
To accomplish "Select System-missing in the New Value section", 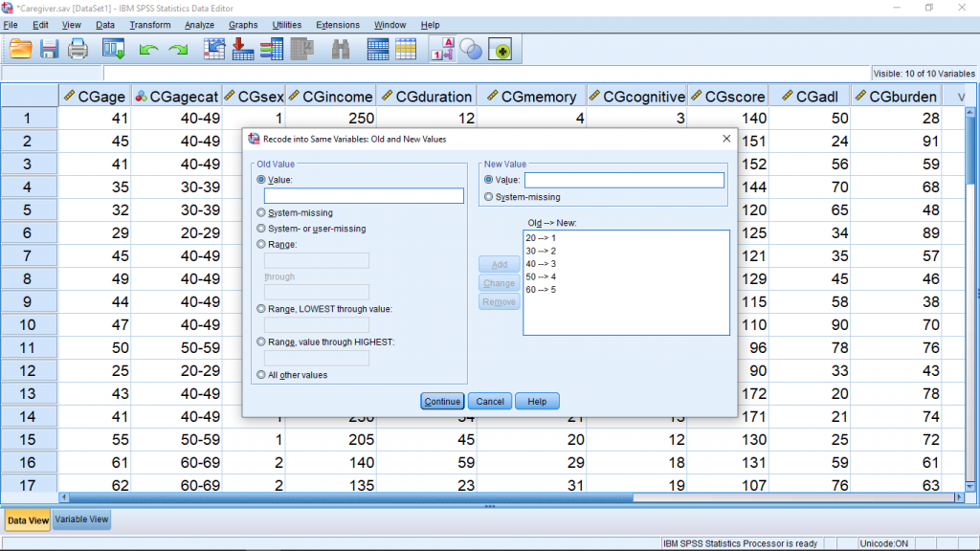I will pyautogui.click(x=491, y=197).
